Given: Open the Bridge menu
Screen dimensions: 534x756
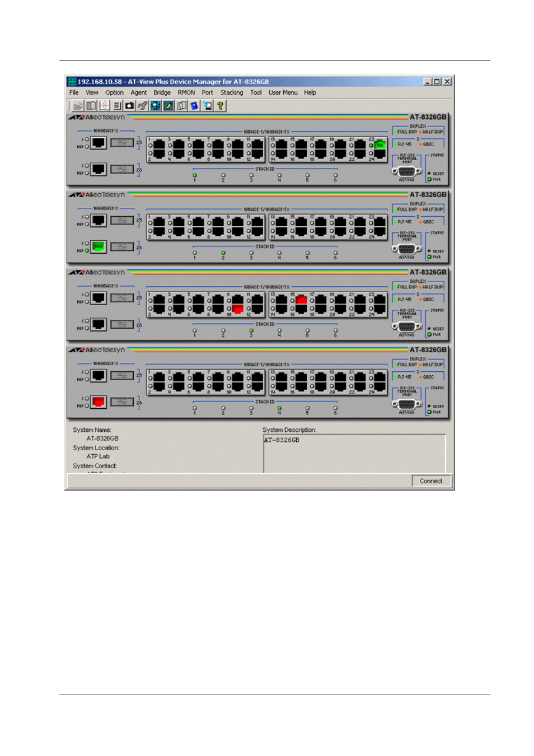Looking at the screenshot, I should (x=162, y=93).
